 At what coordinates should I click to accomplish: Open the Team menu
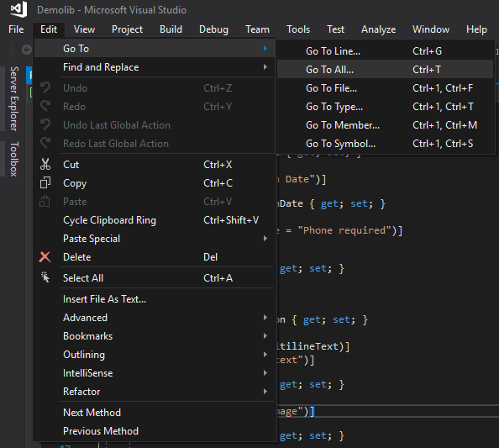257,29
